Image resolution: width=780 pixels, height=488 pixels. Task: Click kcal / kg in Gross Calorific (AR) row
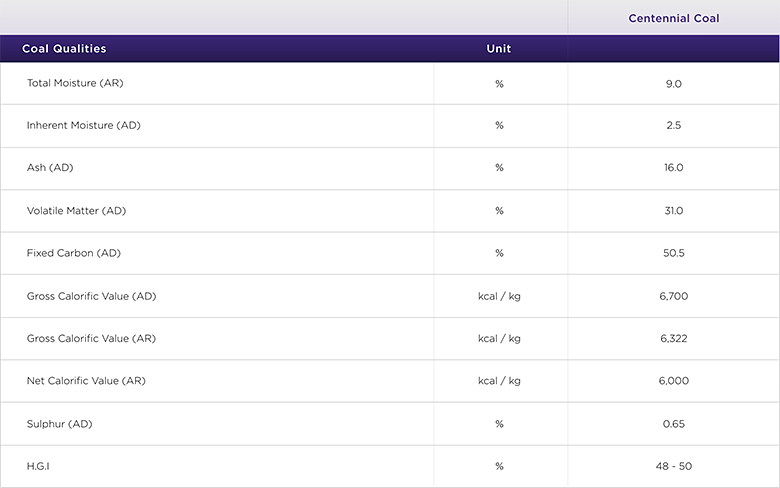coord(499,339)
